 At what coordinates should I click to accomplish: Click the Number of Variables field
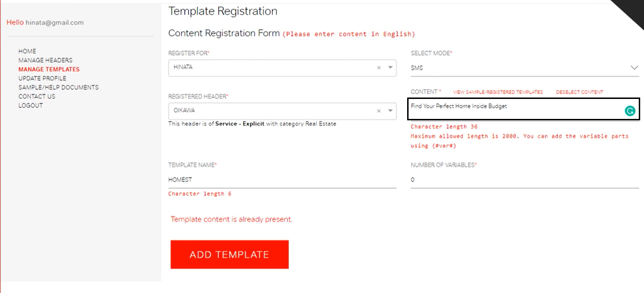point(525,180)
